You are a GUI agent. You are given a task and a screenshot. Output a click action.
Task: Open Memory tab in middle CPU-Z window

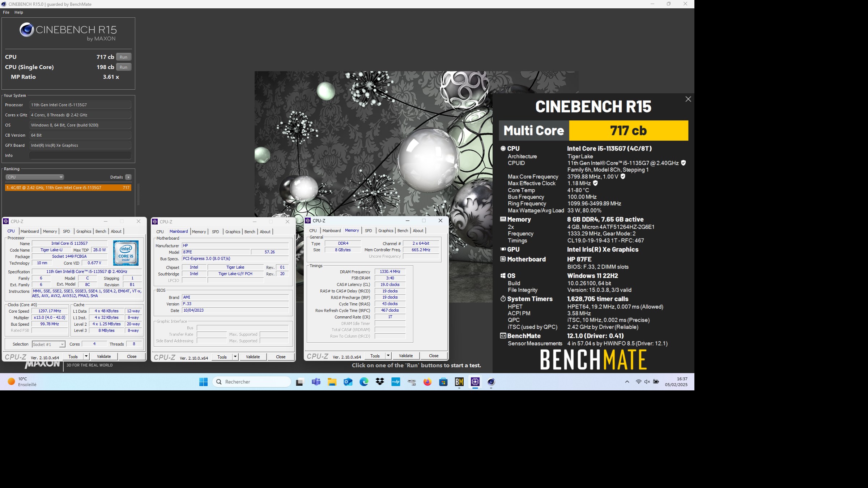199,232
